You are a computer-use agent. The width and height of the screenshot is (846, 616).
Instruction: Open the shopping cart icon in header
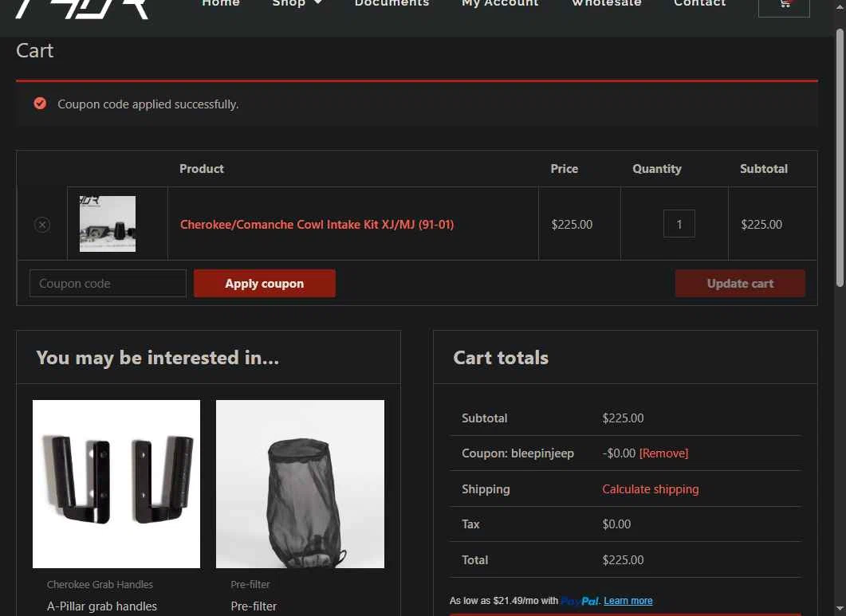pyautogui.click(x=784, y=6)
